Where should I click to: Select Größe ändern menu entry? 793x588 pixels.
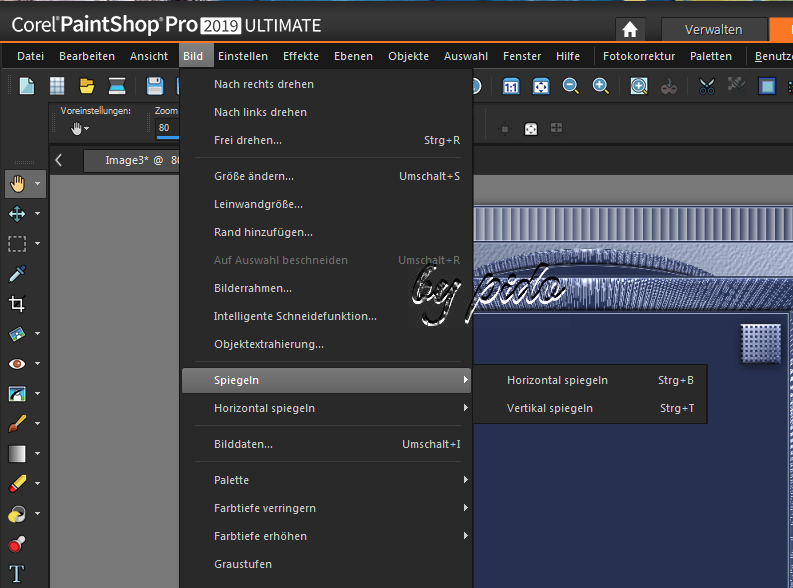click(254, 176)
